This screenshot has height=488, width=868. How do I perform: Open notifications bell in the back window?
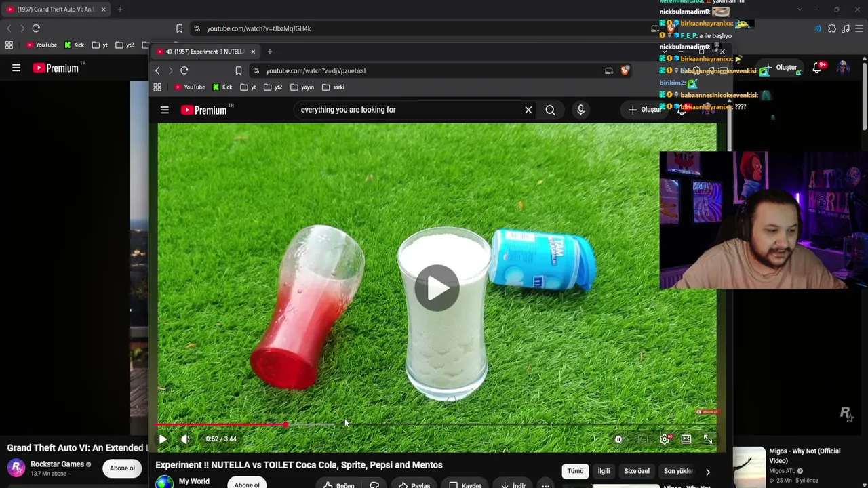818,67
